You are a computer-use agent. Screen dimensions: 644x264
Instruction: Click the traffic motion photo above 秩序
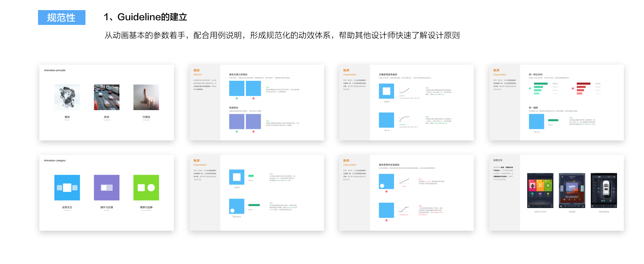[107, 97]
